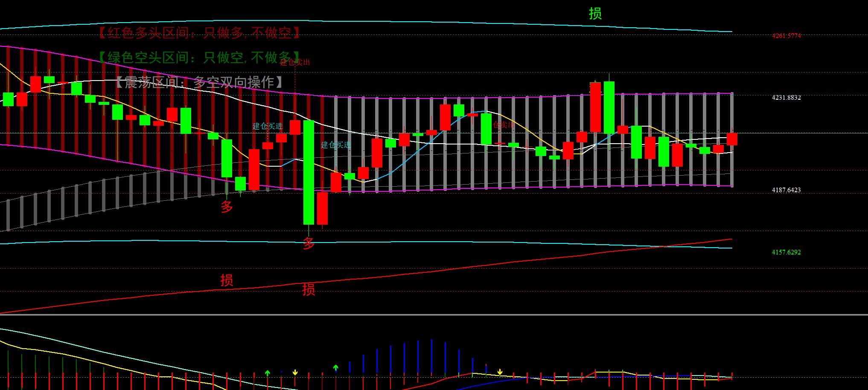Click the lowest red 损 marker below the red line
This screenshot has height=390, width=868.
tap(309, 289)
